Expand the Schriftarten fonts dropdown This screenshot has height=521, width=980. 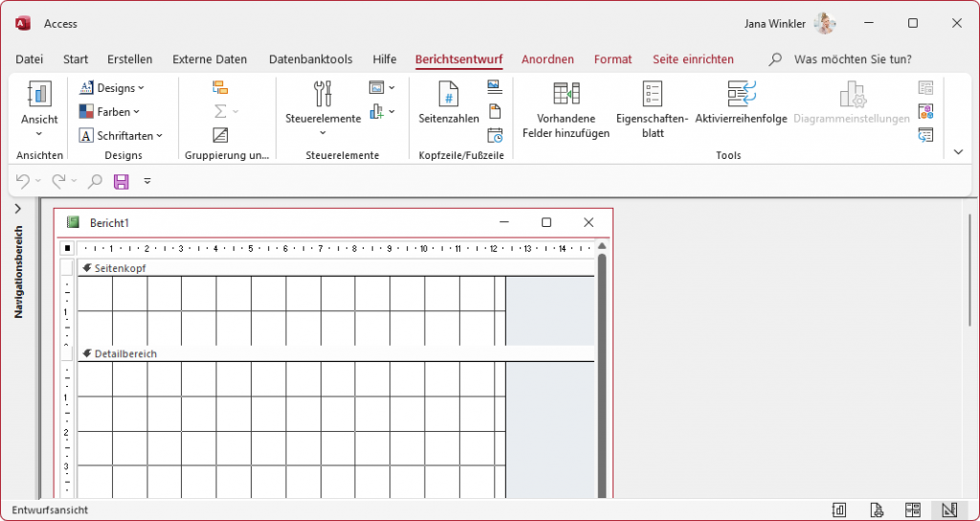click(121, 136)
